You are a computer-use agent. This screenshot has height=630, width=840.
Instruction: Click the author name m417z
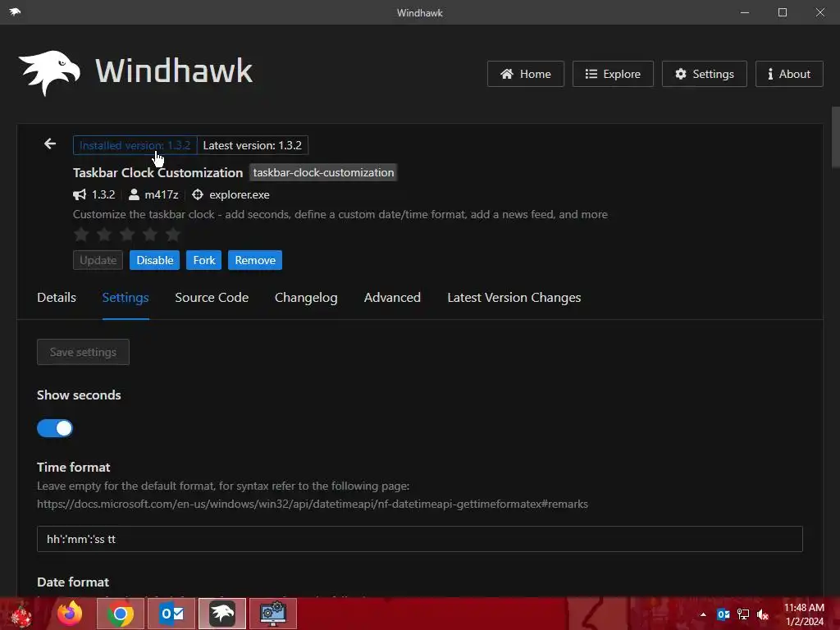click(x=162, y=194)
